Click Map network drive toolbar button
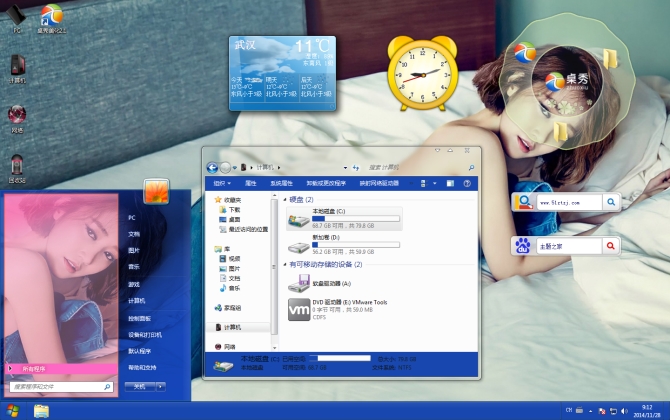The width and height of the screenshot is (670, 420). pyautogui.click(x=379, y=183)
